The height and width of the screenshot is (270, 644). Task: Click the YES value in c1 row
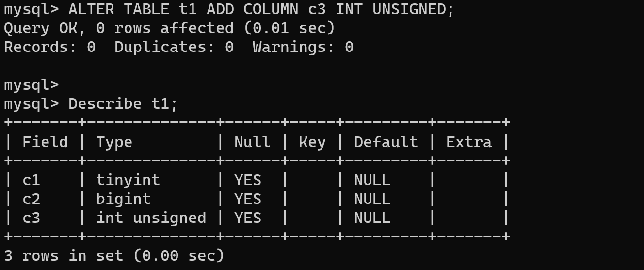pyautogui.click(x=248, y=180)
